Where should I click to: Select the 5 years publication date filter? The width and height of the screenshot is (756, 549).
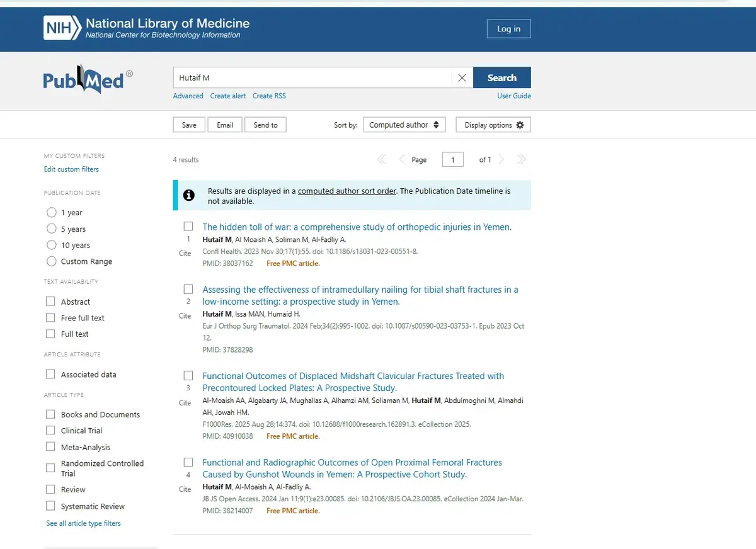click(x=52, y=229)
